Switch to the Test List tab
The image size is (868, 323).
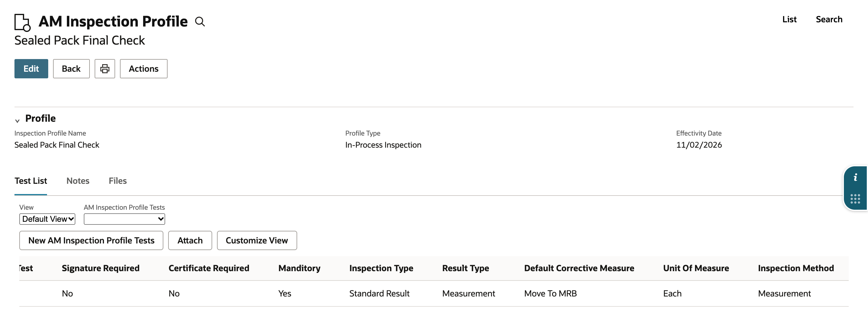tap(31, 181)
